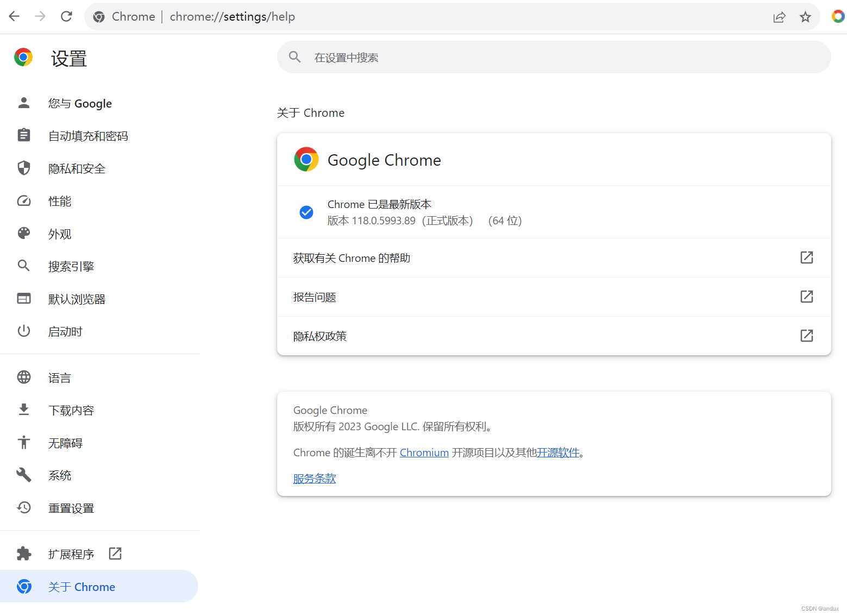Click the clipboard icon for 自动填充和密码

24,135
